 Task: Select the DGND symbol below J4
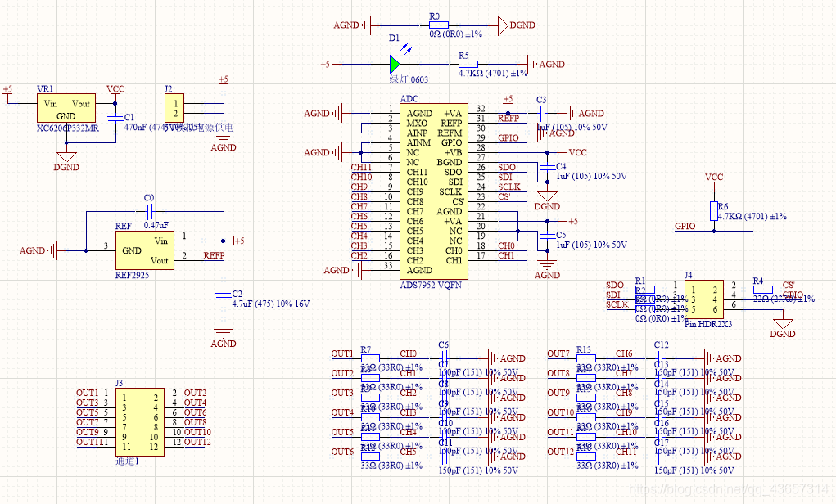point(783,325)
